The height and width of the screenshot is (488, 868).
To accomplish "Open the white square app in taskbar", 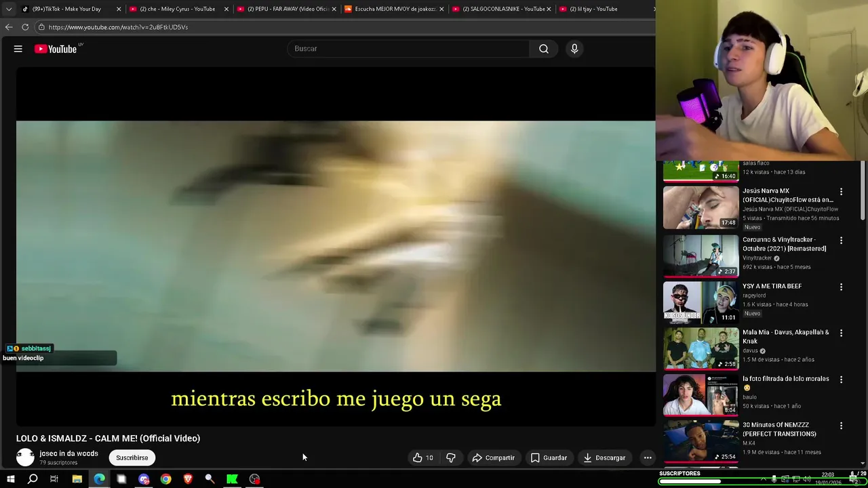I will (x=121, y=479).
